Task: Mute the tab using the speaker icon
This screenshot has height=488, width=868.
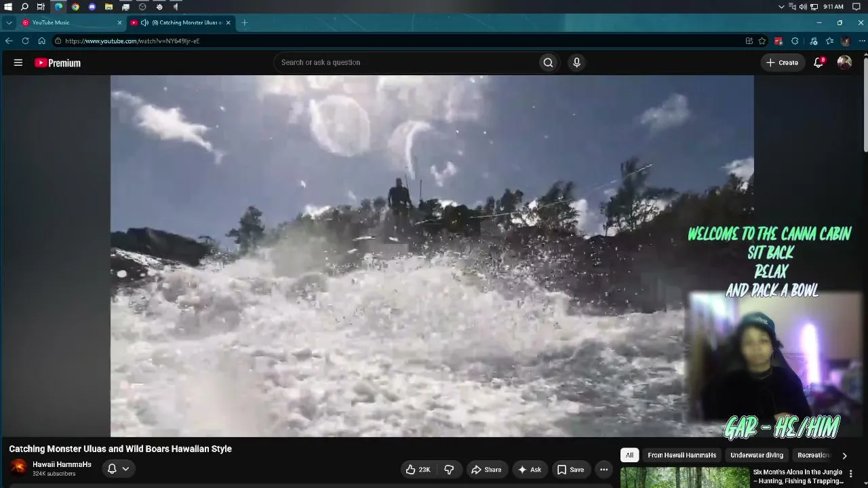Action: click(x=144, y=22)
